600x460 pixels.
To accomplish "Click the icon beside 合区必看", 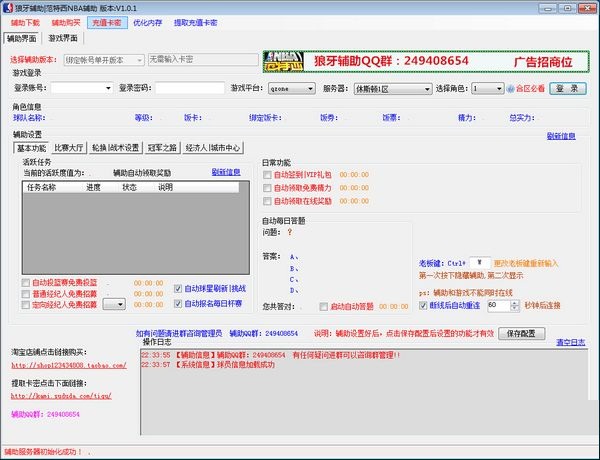I will pyautogui.click(x=510, y=89).
